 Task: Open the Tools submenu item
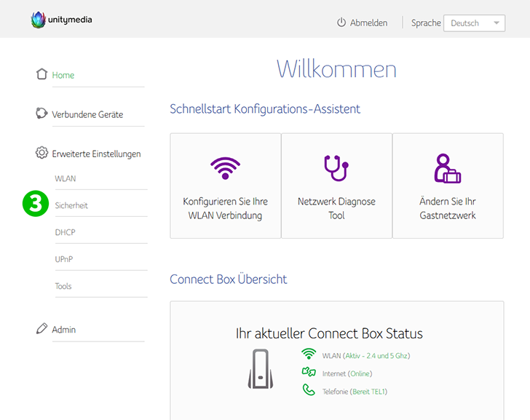63,286
